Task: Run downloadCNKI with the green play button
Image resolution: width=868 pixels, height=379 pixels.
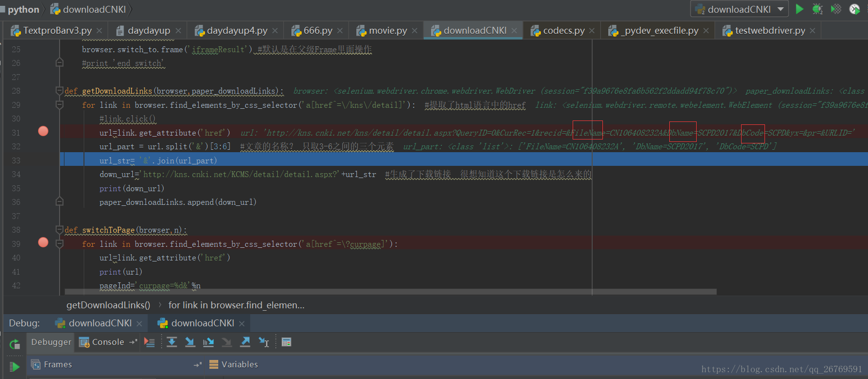Action: click(800, 9)
